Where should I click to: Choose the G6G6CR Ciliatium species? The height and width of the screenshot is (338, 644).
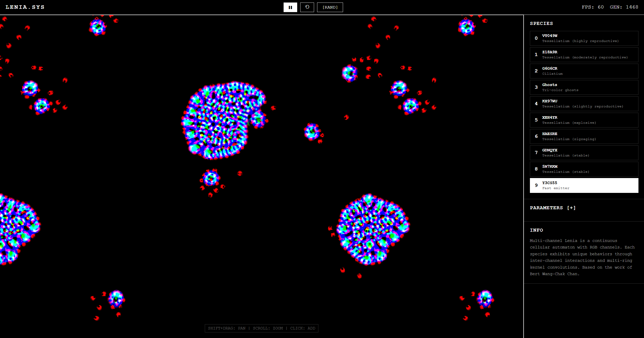[584, 71]
